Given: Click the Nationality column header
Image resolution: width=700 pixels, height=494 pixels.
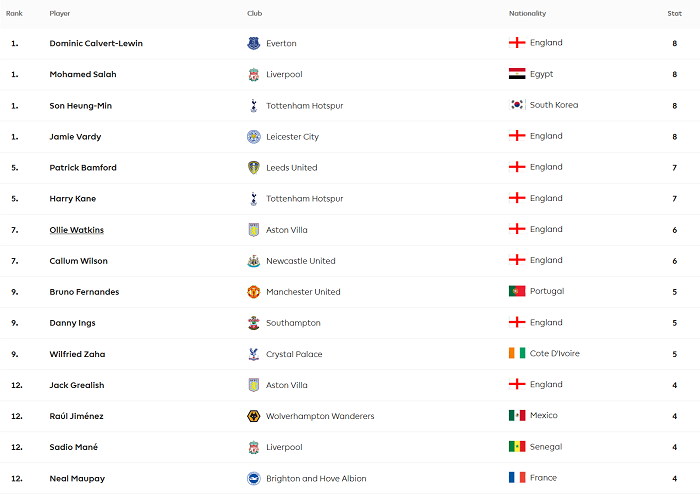Looking at the screenshot, I should tap(527, 13).
